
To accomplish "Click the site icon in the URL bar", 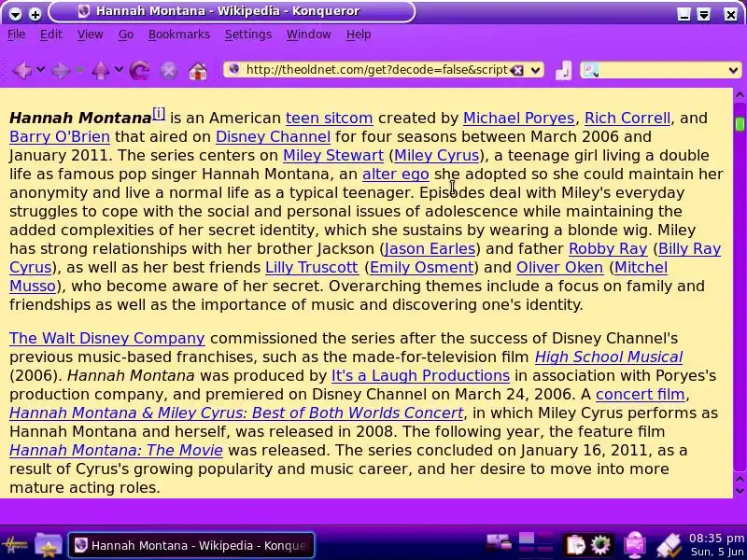I will click(x=234, y=69).
